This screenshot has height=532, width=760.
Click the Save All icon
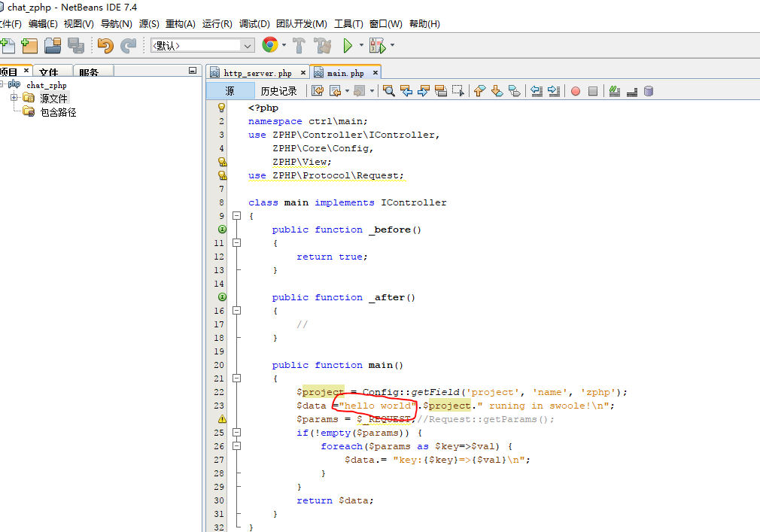pos(75,46)
